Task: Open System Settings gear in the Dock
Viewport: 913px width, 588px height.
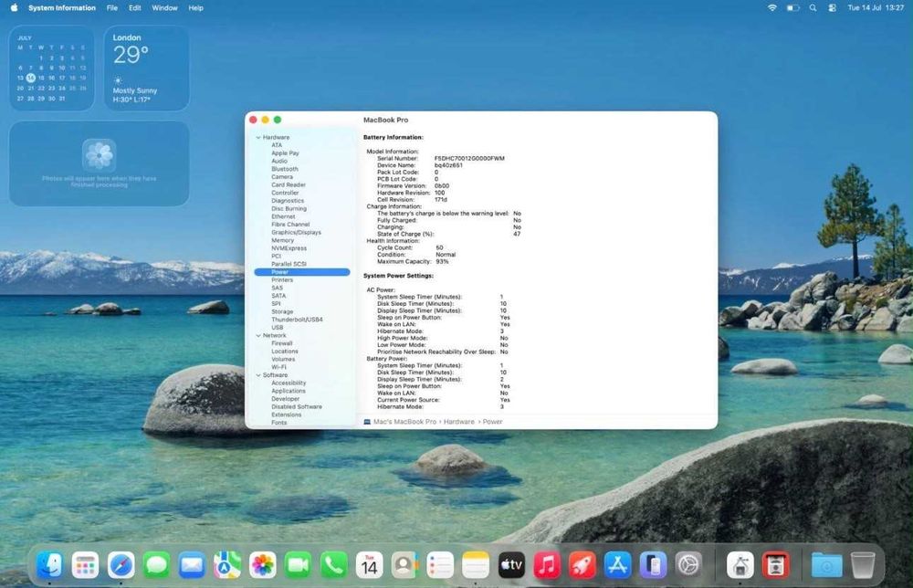Action: tap(688, 564)
